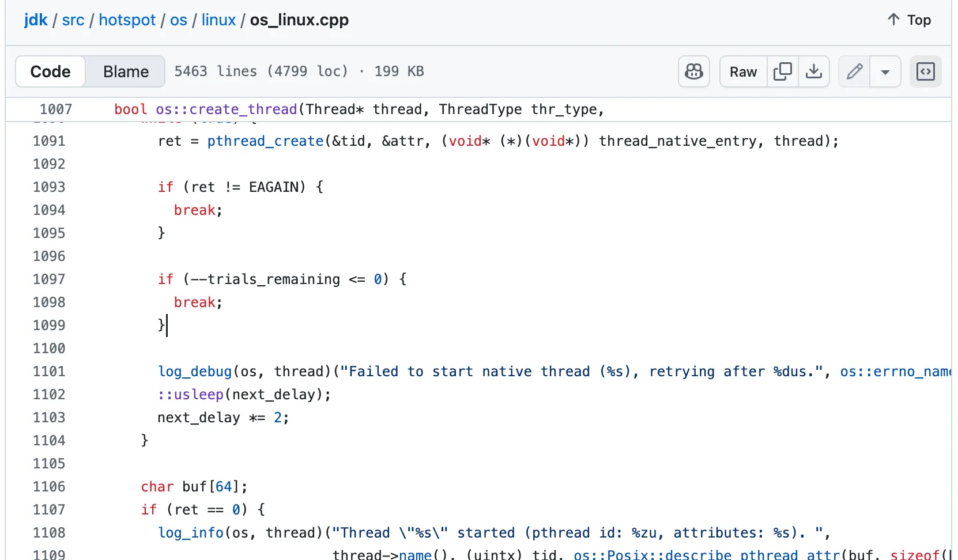Navigate to jdk repository root
Image resolution: width=958 pixels, height=560 pixels.
[x=36, y=20]
